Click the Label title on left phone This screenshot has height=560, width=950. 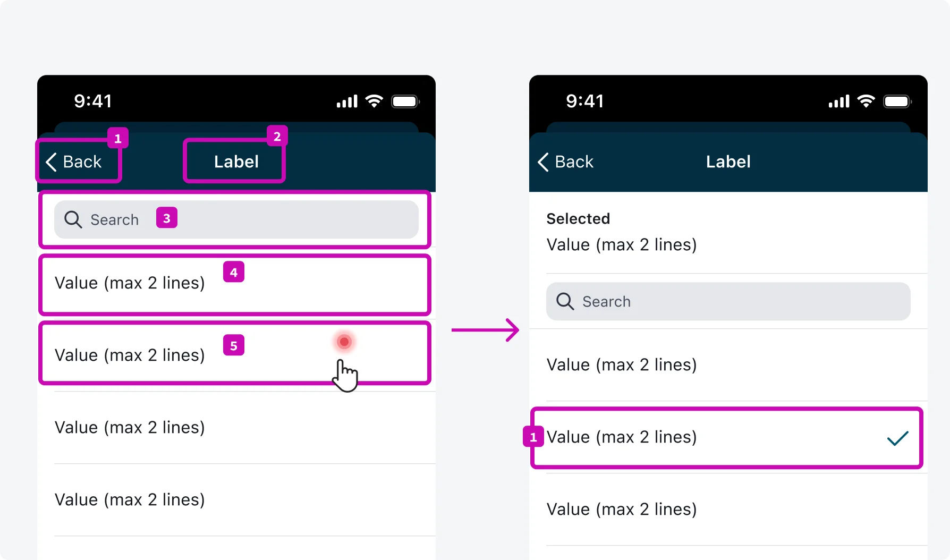click(x=236, y=162)
